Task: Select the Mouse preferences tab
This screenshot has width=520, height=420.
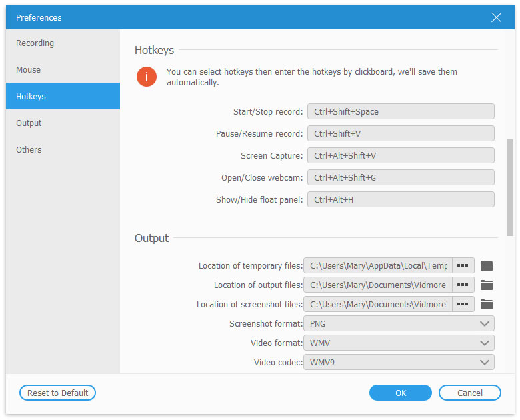Action: coord(29,70)
